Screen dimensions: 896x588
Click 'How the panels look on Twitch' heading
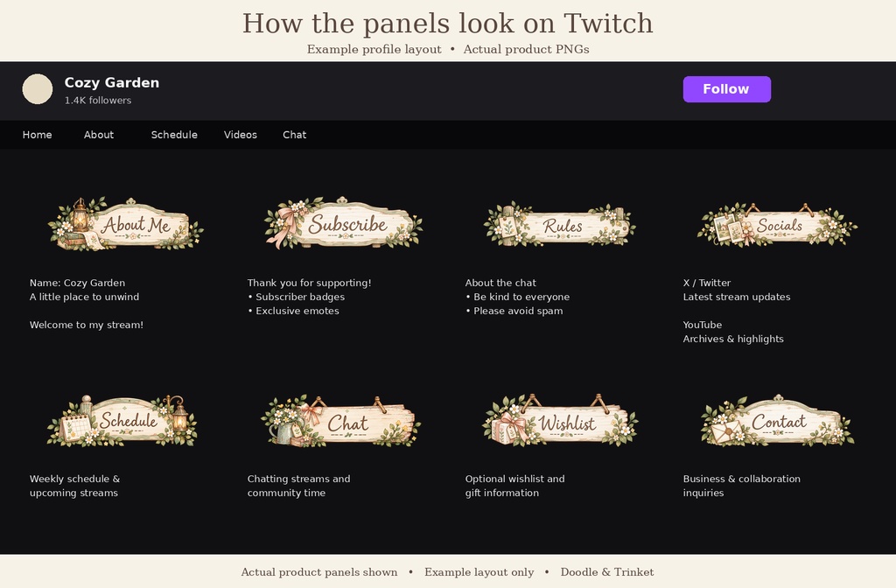(447, 24)
